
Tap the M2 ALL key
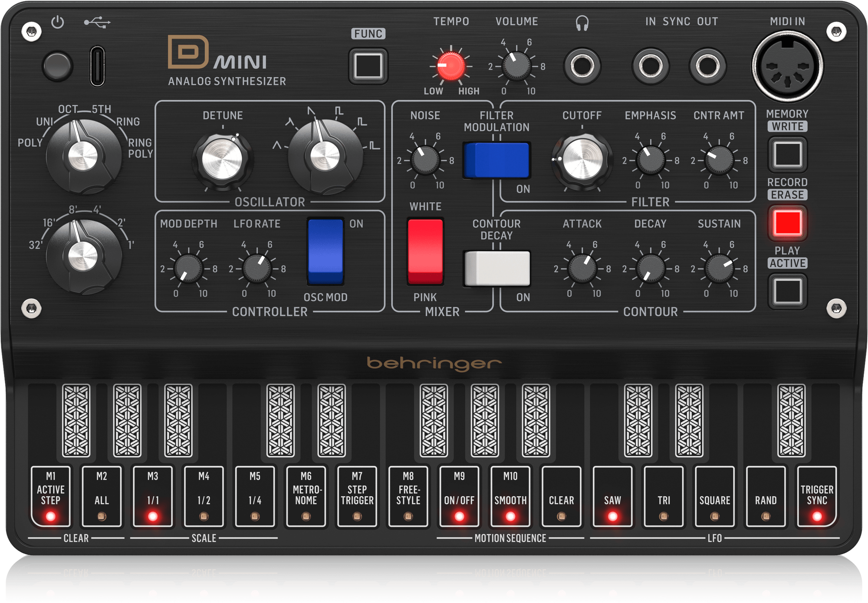tap(102, 496)
